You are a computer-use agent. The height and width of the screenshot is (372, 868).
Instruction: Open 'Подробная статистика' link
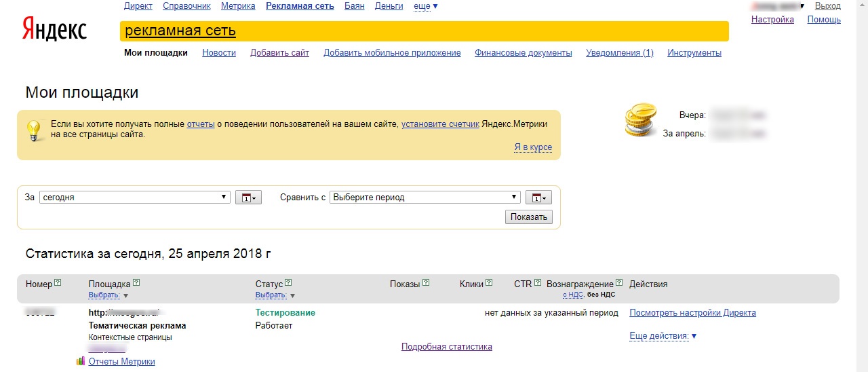(447, 347)
